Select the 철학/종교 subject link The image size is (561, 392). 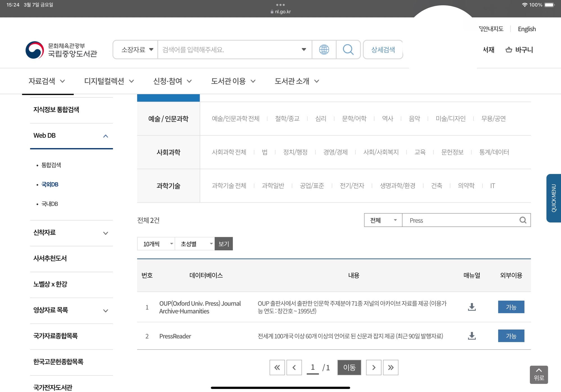coord(287,119)
